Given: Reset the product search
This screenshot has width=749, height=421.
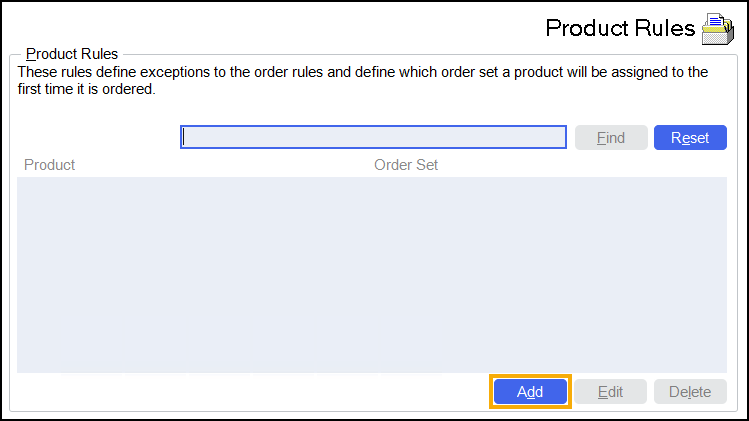Looking at the screenshot, I should (x=690, y=137).
